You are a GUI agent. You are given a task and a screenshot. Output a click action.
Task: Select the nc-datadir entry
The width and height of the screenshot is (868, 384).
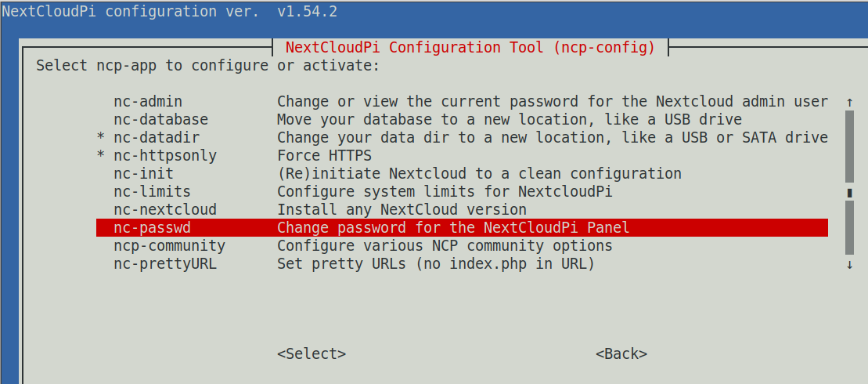pos(157,137)
